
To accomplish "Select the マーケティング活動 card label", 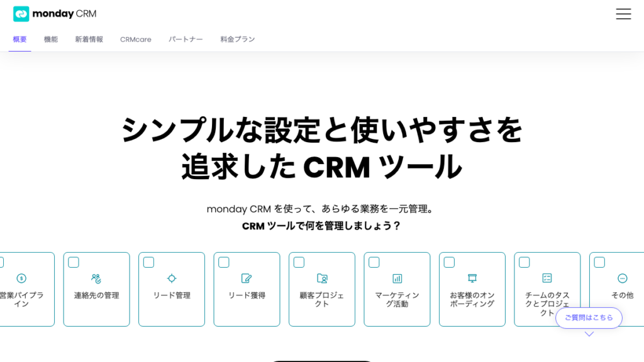I will [x=397, y=299].
